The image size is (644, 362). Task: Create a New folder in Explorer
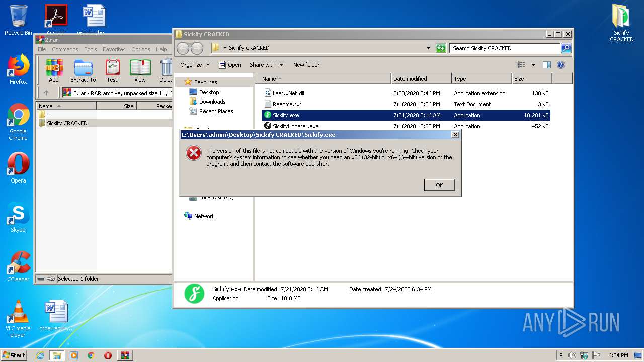pyautogui.click(x=306, y=65)
